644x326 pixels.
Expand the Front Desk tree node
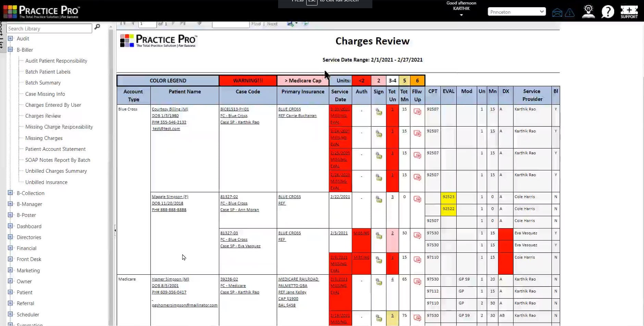tap(10, 259)
